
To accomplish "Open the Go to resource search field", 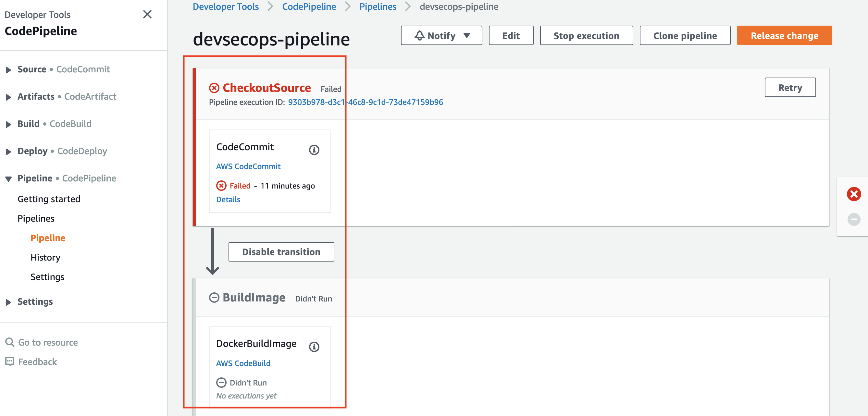I will pyautogui.click(x=48, y=342).
